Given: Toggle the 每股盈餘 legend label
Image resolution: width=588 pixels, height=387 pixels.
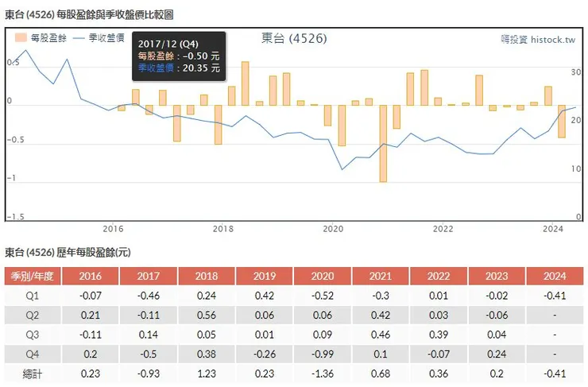Looking at the screenshot, I should [x=48, y=37].
